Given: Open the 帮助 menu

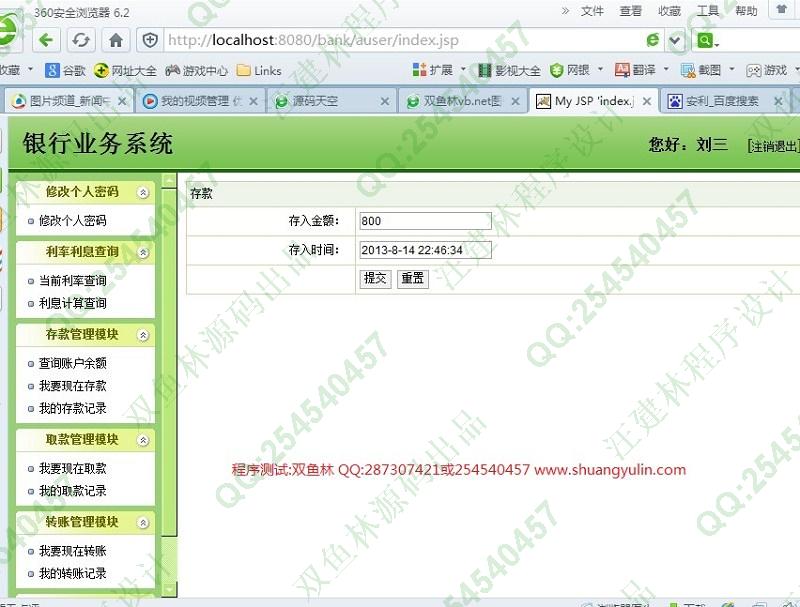Looking at the screenshot, I should [746, 11].
